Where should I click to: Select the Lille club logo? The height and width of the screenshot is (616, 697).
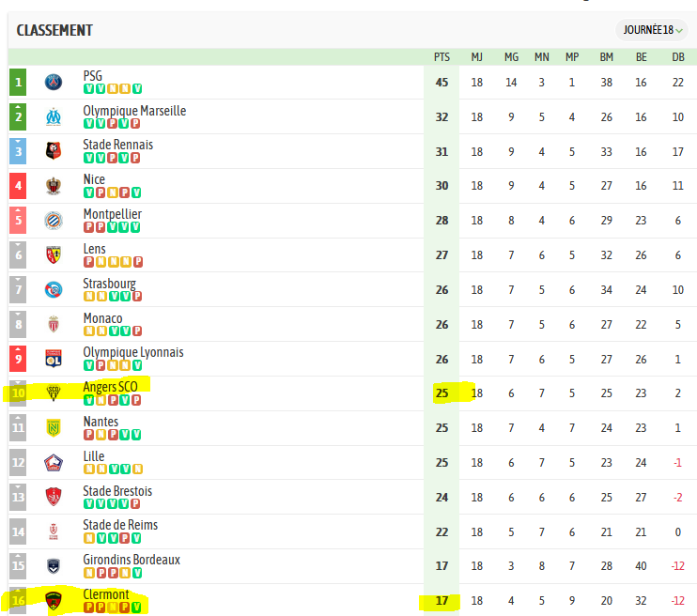pos(54,463)
